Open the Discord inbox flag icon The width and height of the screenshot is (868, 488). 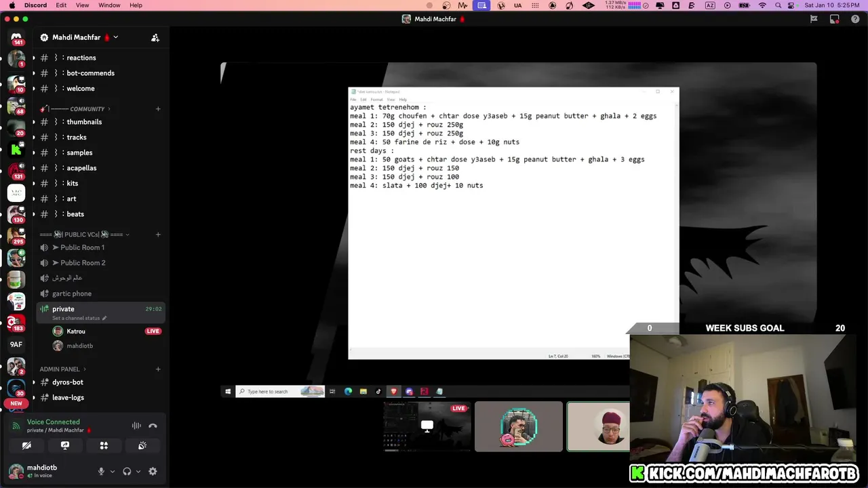point(814,19)
